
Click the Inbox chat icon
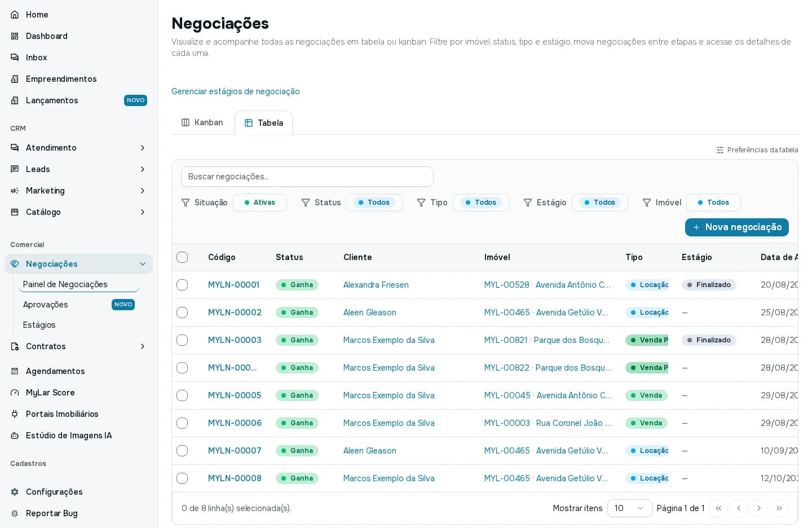pos(15,58)
